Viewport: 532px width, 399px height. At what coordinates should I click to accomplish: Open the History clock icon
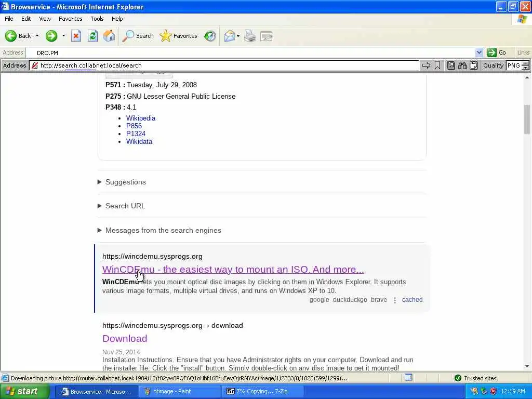click(210, 36)
